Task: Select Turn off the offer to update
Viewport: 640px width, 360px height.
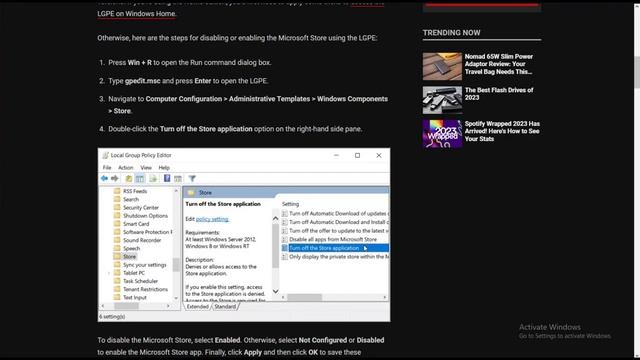Action: [335, 231]
